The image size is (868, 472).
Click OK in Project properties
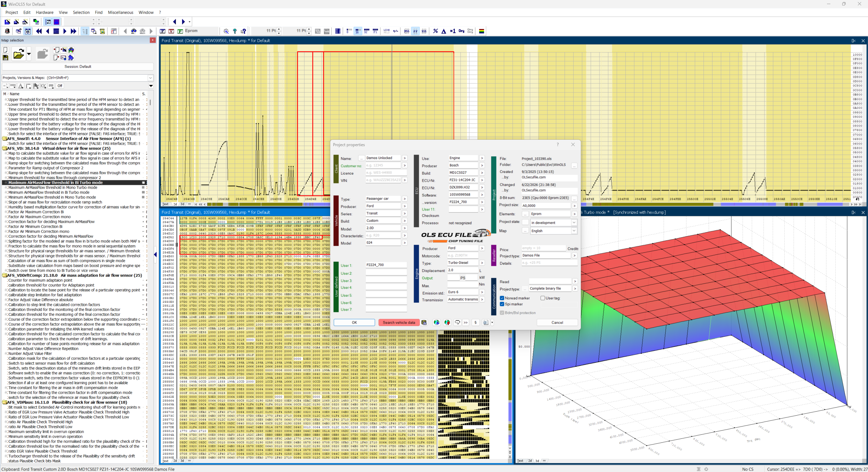[x=354, y=322]
